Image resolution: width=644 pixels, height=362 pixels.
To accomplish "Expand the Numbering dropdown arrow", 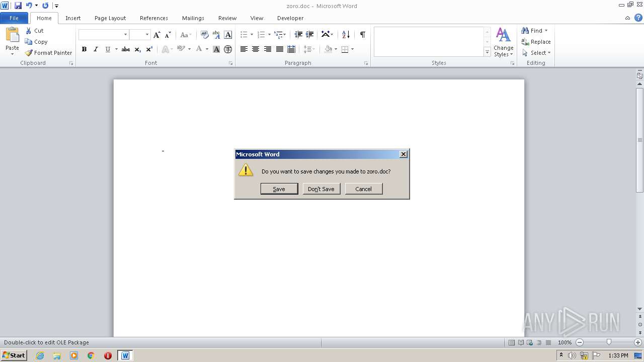I will 269,35.
